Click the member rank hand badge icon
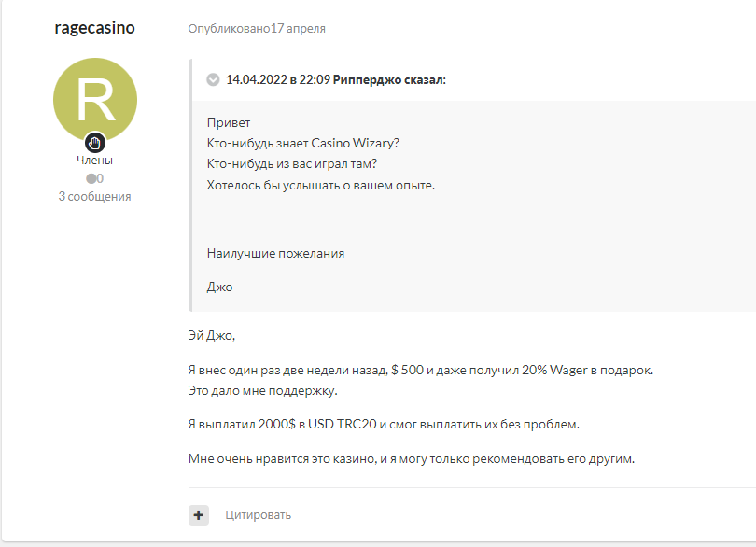 click(95, 143)
